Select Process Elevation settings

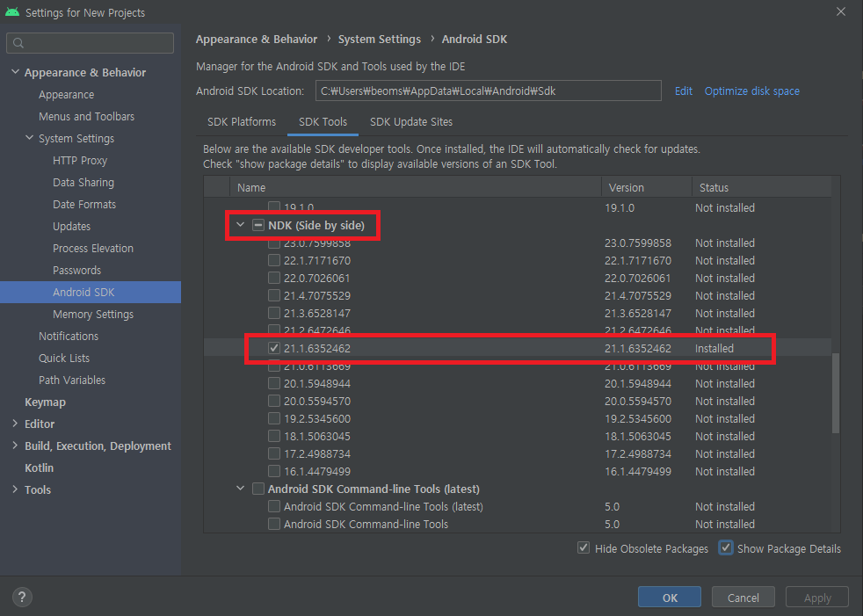(93, 249)
